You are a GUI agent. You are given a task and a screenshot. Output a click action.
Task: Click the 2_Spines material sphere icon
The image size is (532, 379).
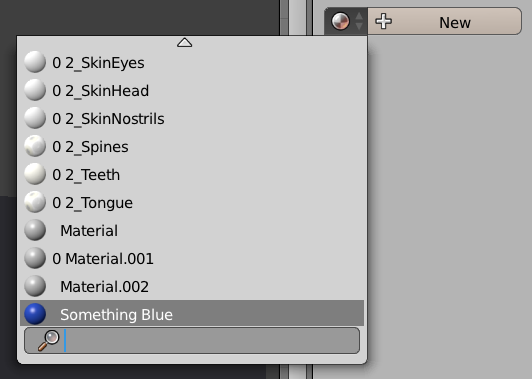click(x=35, y=146)
